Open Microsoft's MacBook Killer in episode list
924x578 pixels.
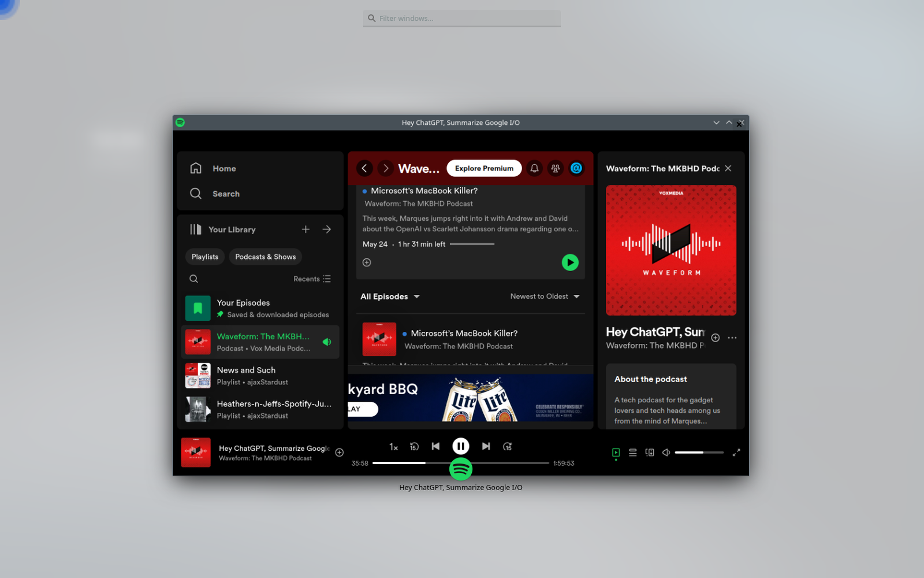[x=464, y=334]
